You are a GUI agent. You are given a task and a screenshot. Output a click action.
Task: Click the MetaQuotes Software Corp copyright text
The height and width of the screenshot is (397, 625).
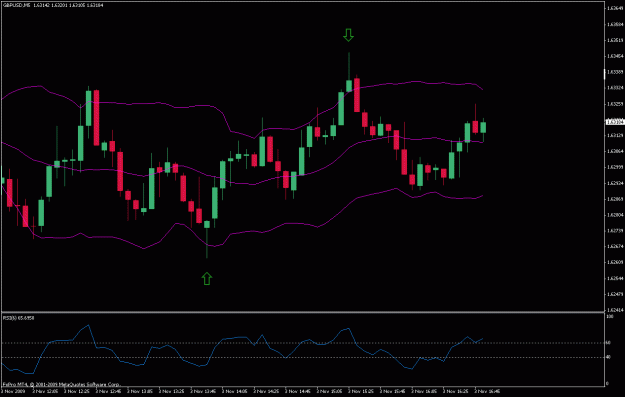pyautogui.click(x=61, y=385)
